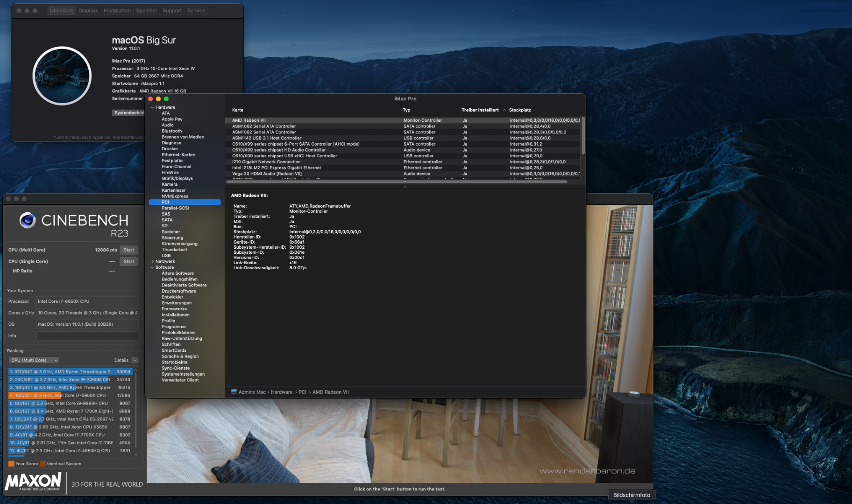Select the AMD Ryzen Threadripper 2 ranking entry
Screen dimensions: 852x504
70,372
